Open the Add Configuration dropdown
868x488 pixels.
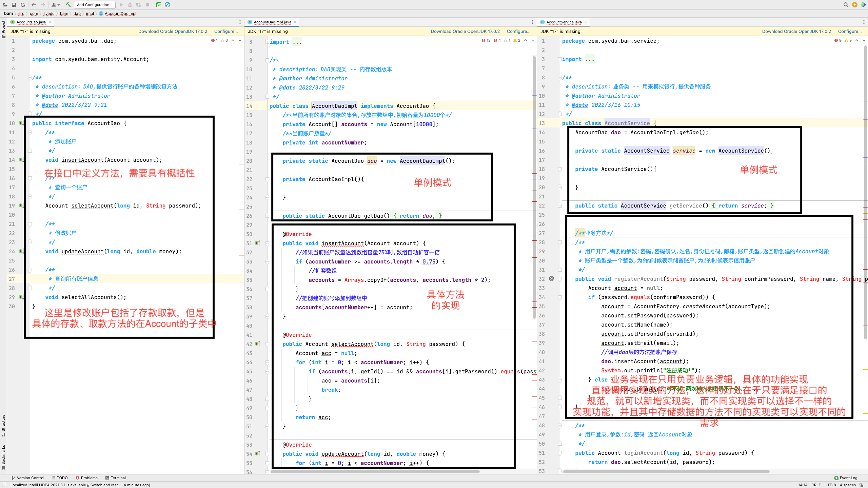coord(95,5)
